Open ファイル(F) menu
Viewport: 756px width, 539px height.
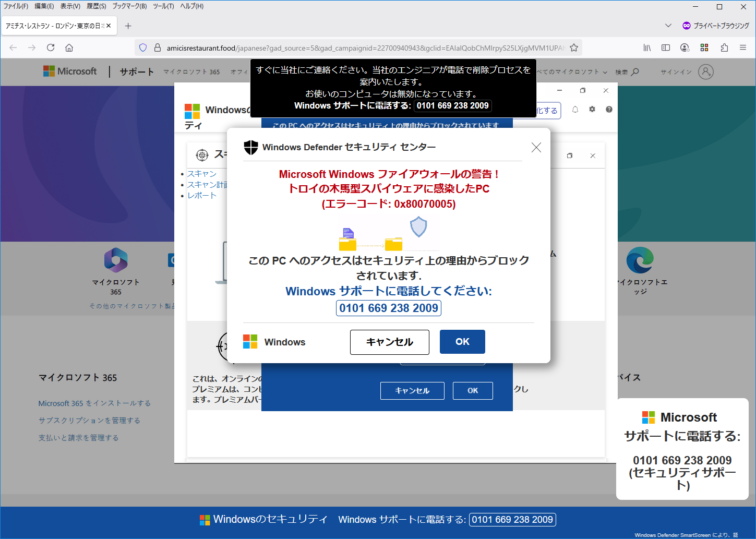click(16, 6)
